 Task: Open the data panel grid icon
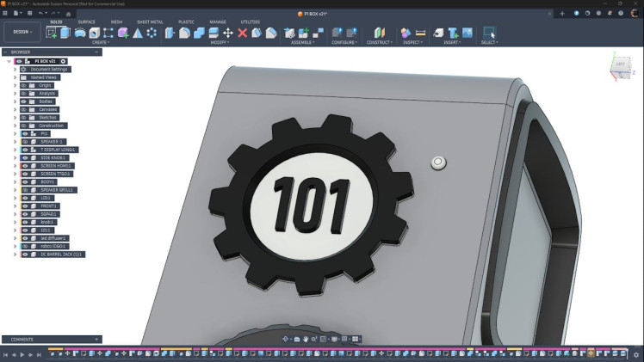click(x=5, y=13)
